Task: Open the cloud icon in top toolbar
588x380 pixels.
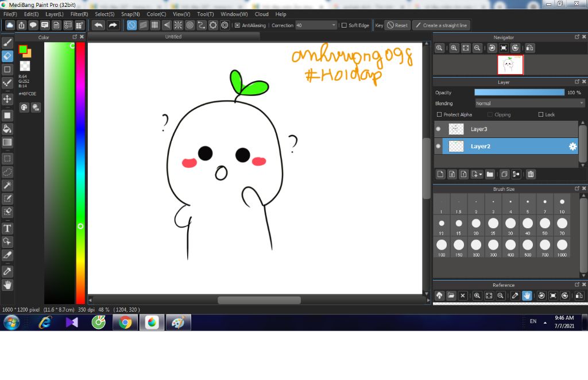Action: 10,25
